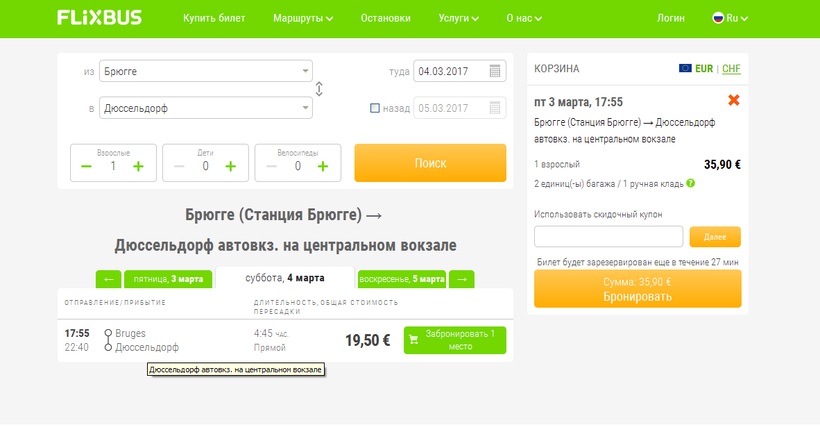Select the пятница, 3 марта tab
Image resolution: width=820 pixels, height=432 pixels.
168,279
